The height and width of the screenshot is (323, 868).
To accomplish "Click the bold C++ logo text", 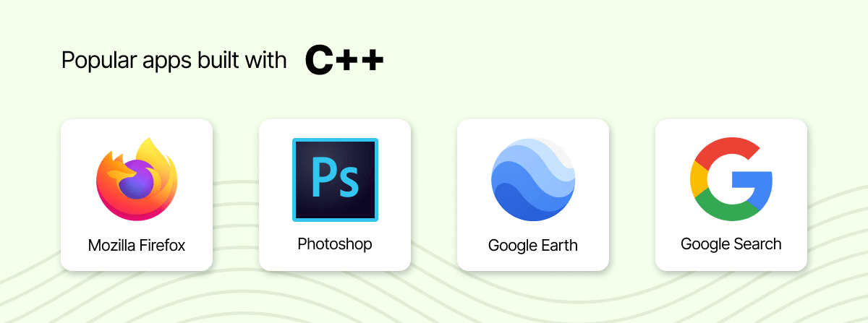I will click(x=344, y=61).
